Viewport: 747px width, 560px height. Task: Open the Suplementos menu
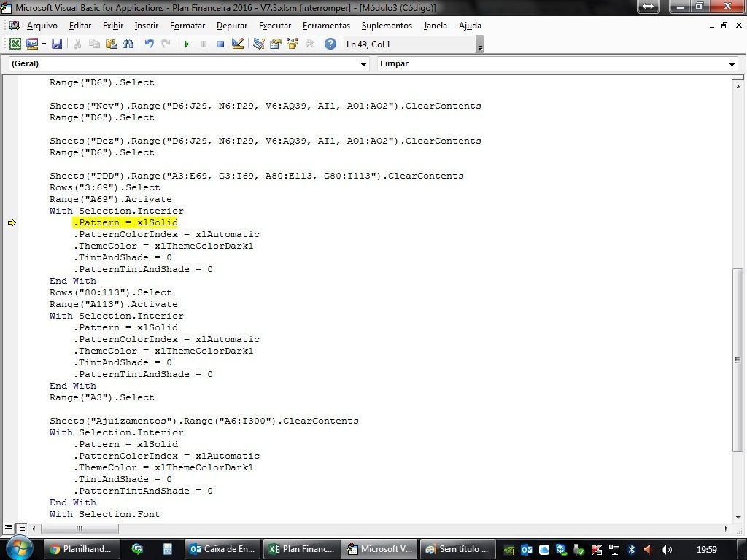[x=387, y=26]
